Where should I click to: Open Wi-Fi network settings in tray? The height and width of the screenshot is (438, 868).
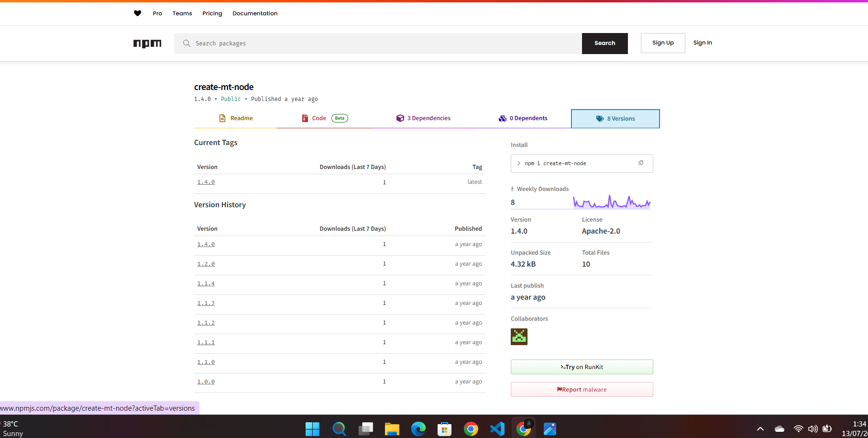(798, 429)
